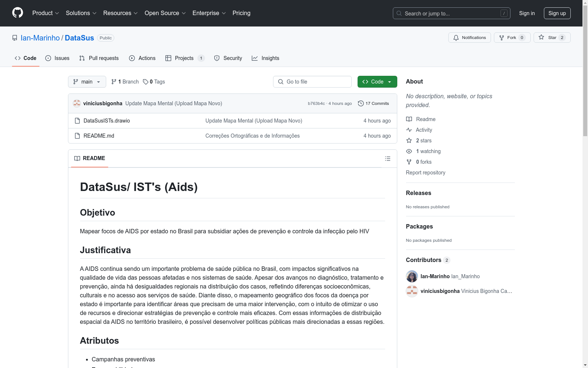Open Ian-Marinho's contributor avatar
Screen dimensions: 588x368
tap(412, 276)
